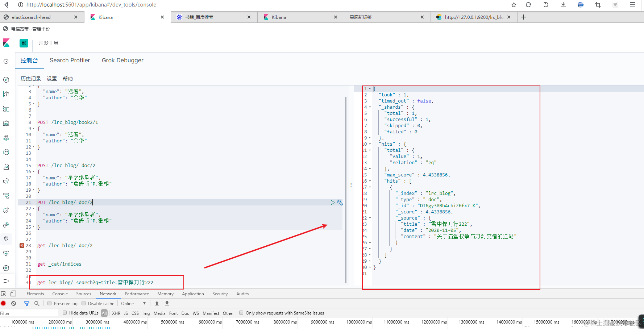Collapse the editor block at line 22

(x=34, y=209)
